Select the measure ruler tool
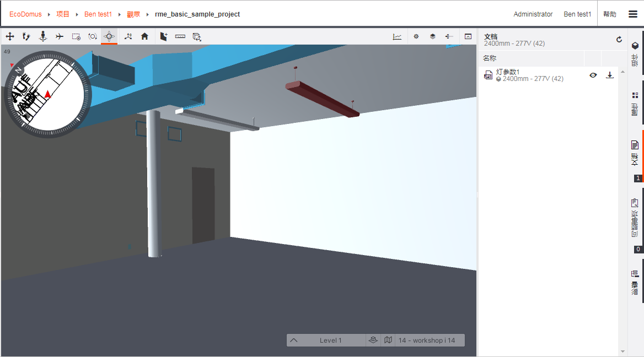Image resolution: width=644 pixels, height=357 pixels. (x=180, y=36)
